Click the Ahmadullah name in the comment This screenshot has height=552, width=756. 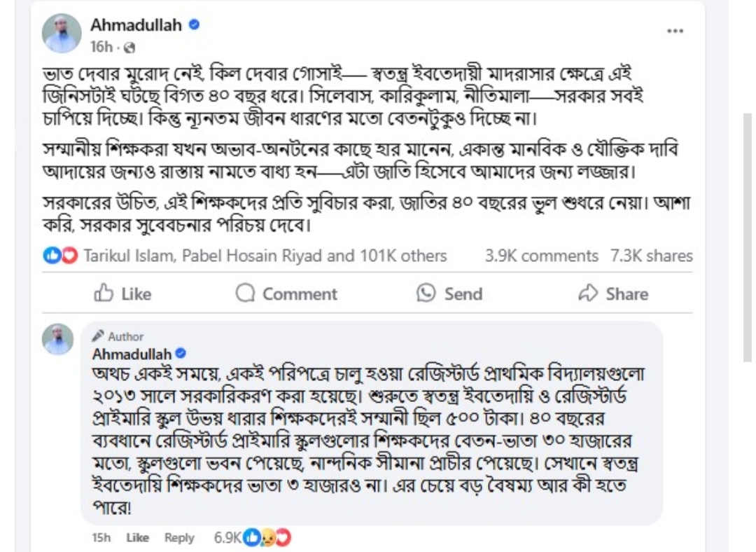132,352
